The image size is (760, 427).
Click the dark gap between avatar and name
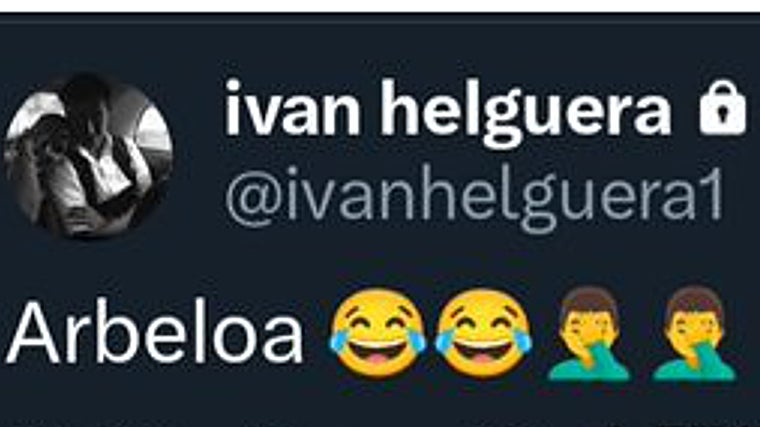coord(199,155)
